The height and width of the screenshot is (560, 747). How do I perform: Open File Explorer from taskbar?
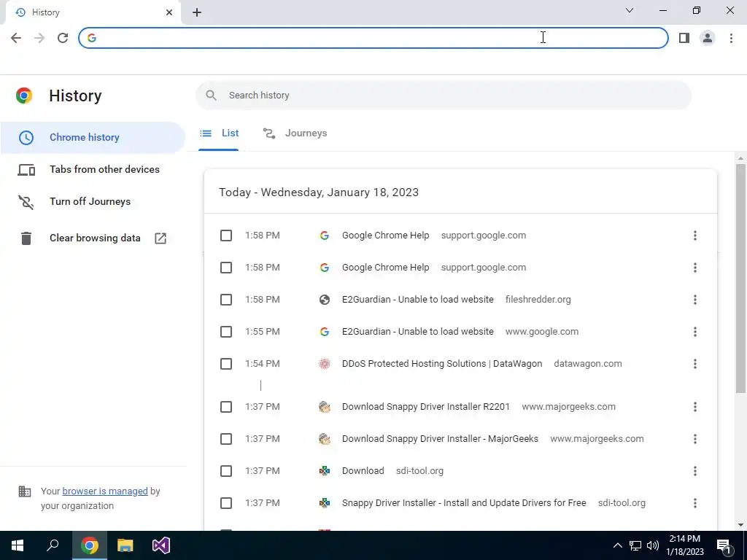click(125, 545)
